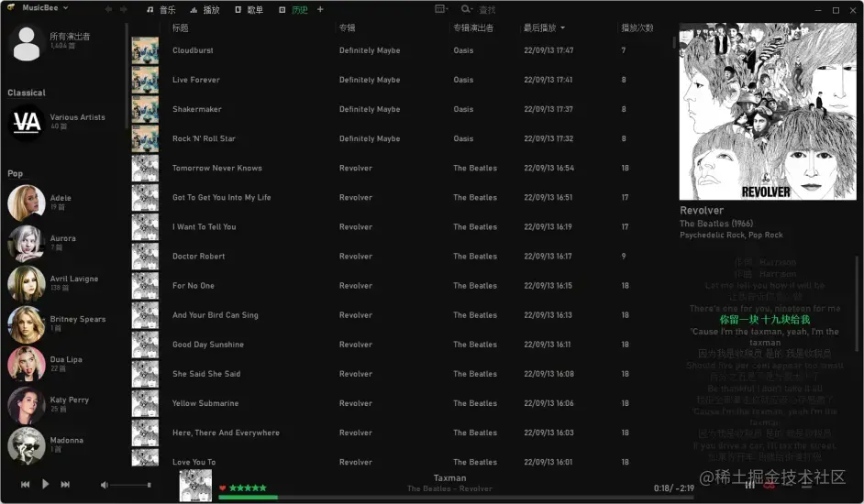Select Adele artist portrait

(27, 203)
